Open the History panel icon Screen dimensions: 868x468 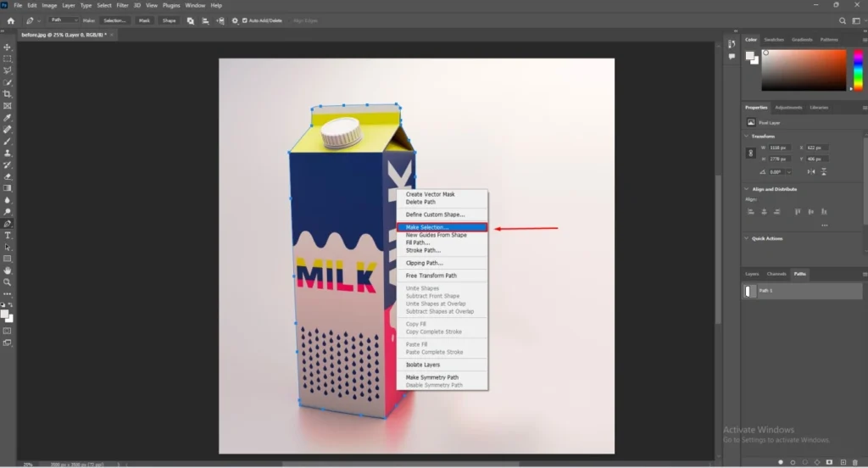pos(732,44)
